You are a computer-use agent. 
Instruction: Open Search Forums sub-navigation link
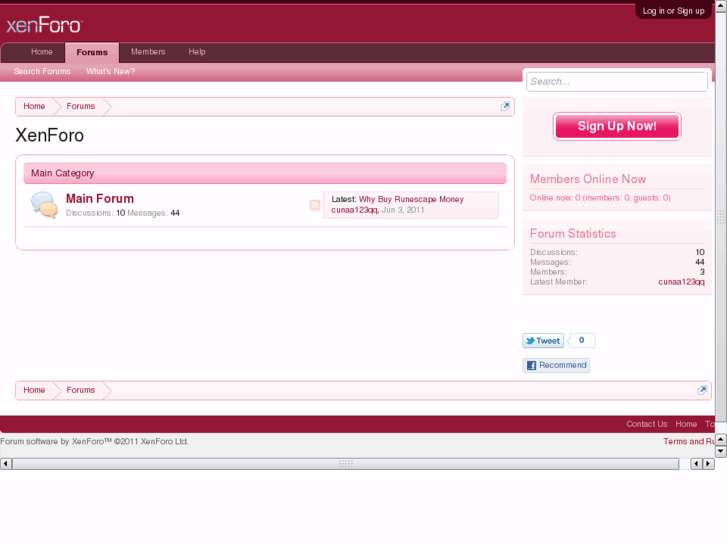coord(42,71)
